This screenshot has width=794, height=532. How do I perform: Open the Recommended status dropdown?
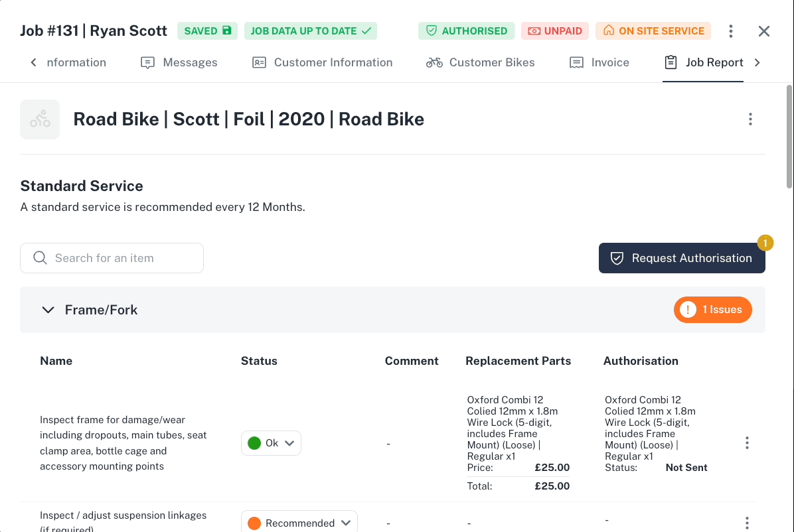click(x=299, y=523)
